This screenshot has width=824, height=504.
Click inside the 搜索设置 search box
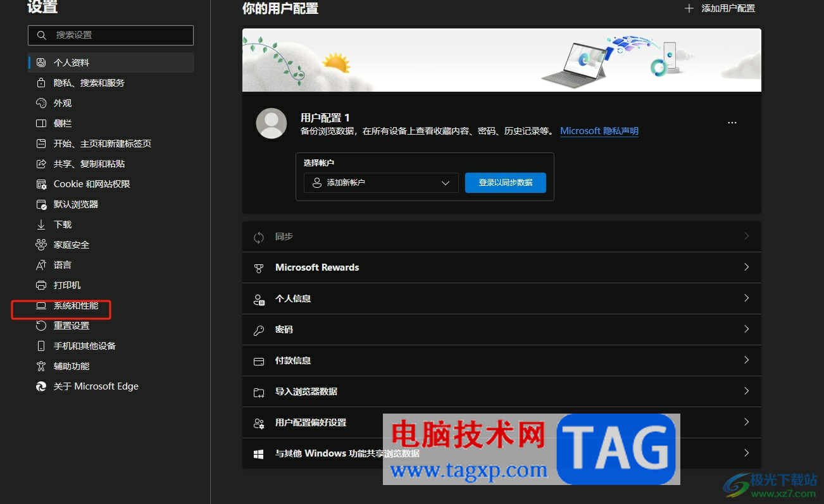(111, 35)
